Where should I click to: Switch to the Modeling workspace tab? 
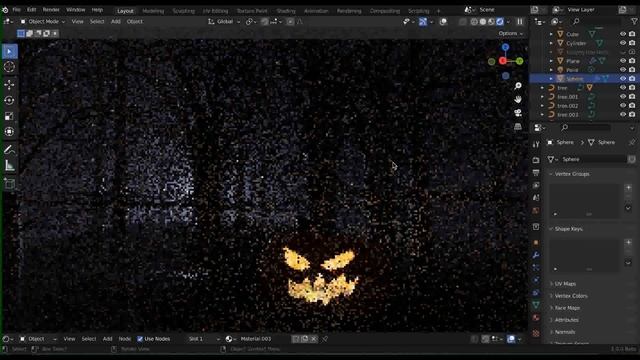(x=153, y=11)
